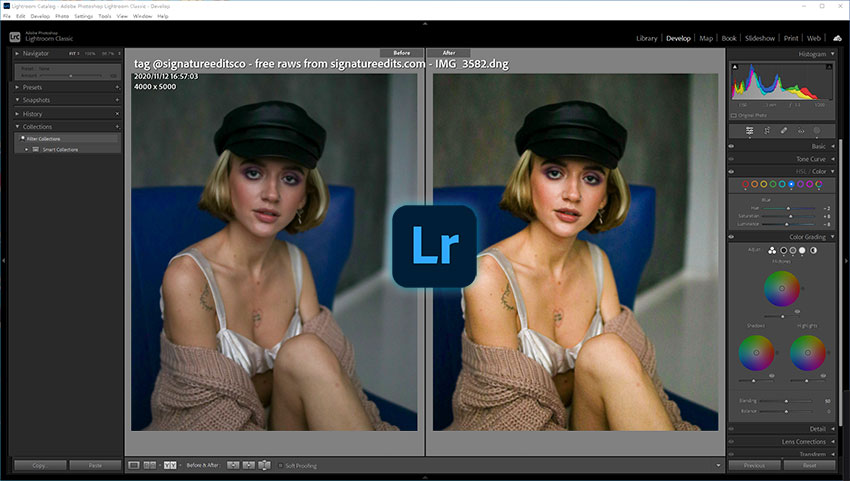This screenshot has width=850, height=481.
Task: Open the toolbar options dropdown arrow
Action: click(718, 465)
